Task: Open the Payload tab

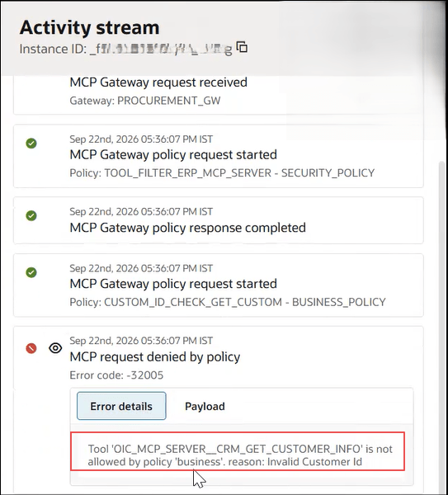Action: pos(205,406)
